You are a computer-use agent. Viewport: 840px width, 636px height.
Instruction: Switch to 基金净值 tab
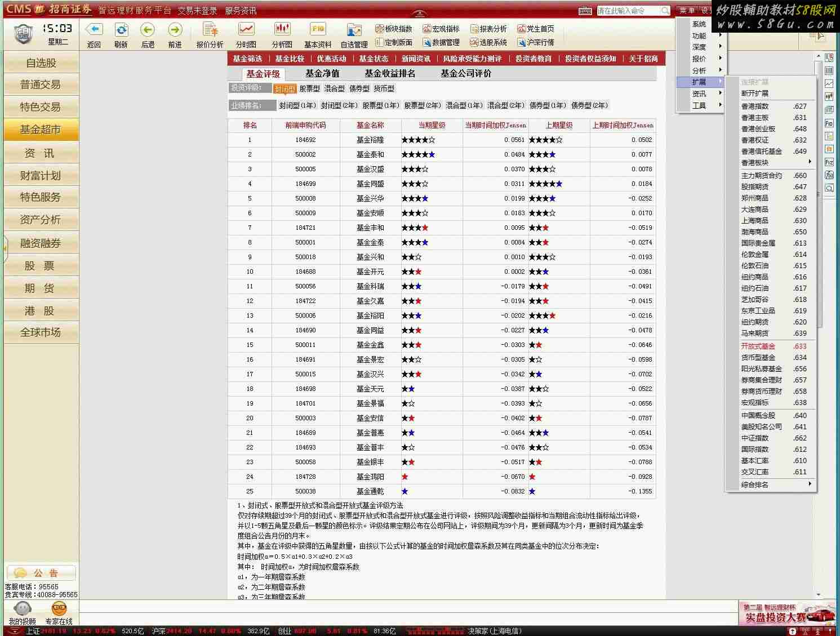[x=322, y=73]
